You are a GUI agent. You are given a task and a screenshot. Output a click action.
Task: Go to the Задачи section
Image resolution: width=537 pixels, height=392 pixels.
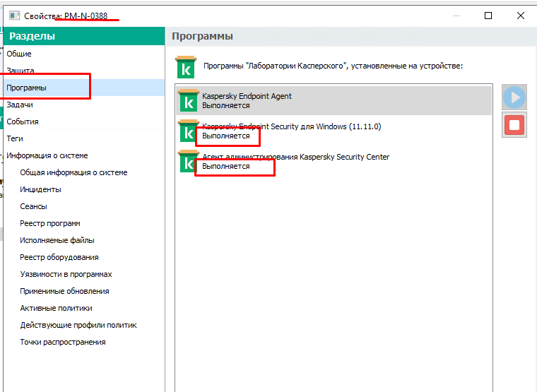[x=20, y=105]
